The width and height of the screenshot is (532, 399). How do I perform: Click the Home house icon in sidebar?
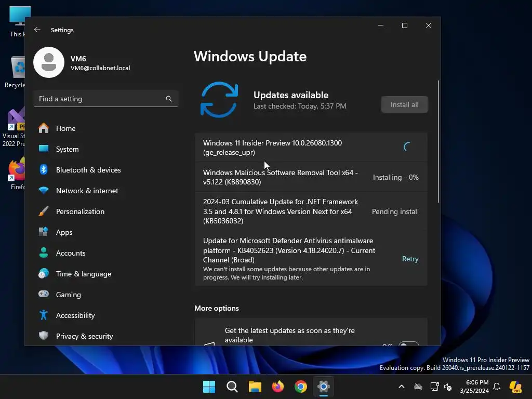pos(44,128)
